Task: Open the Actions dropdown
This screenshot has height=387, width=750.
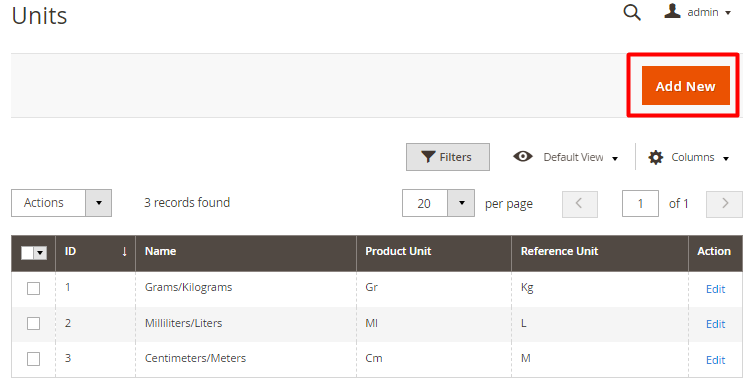Action: (x=61, y=203)
